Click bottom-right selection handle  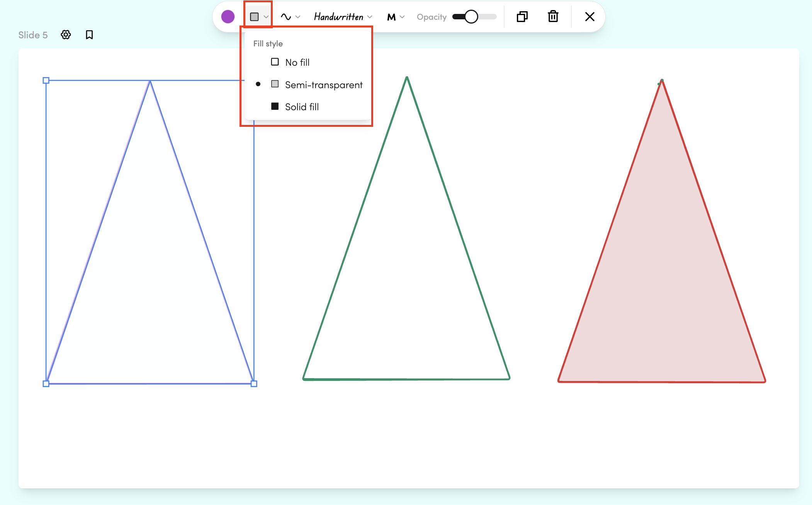(254, 384)
